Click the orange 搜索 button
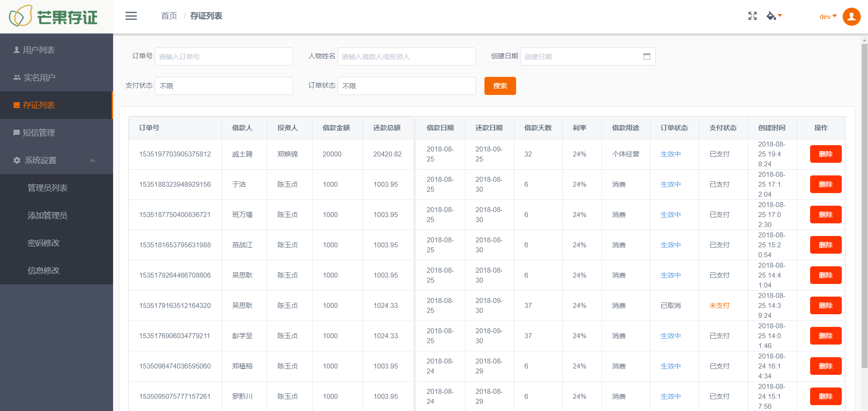 coord(500,86)
